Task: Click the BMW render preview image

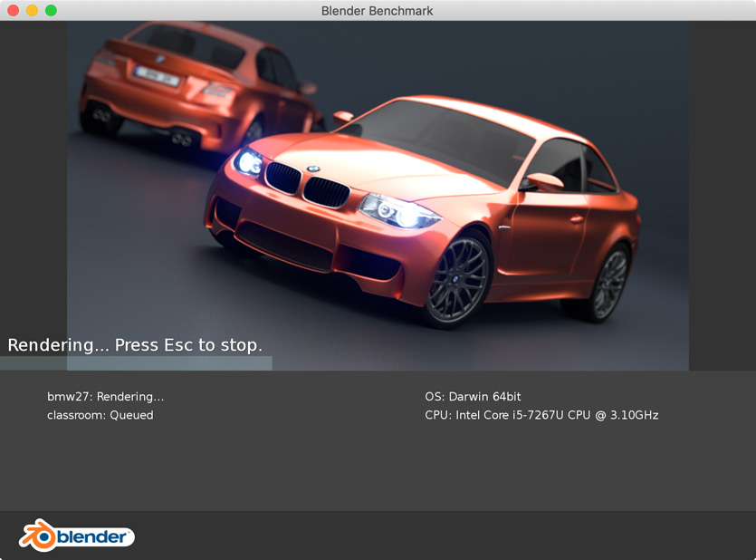Action: click(378, 196)
